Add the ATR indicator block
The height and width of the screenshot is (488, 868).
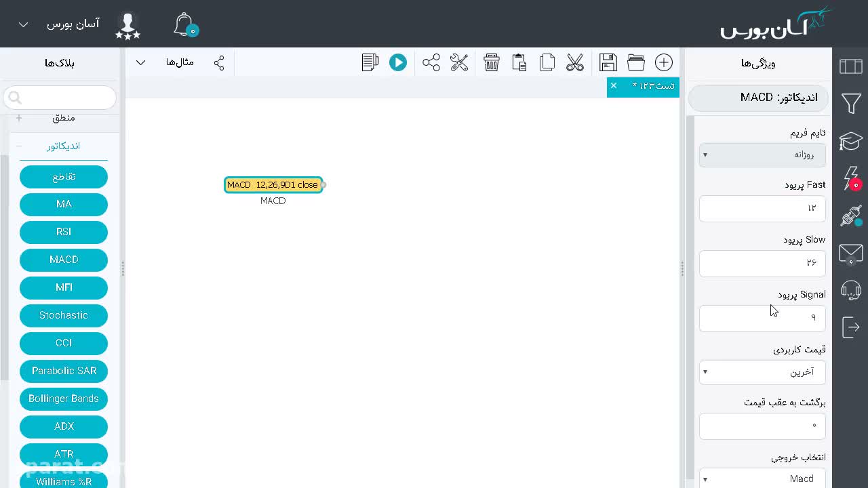[64, 454]
